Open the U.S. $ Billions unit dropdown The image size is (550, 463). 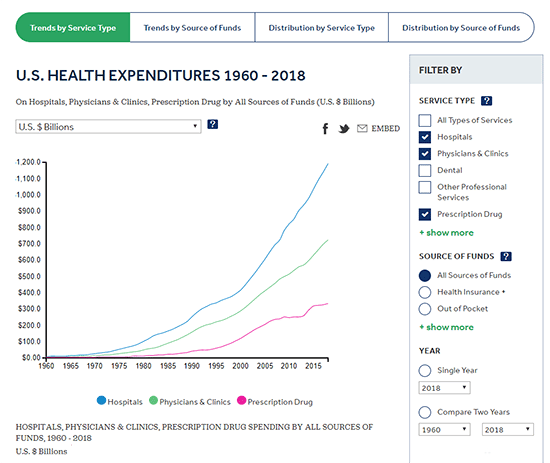coord(108,127)
